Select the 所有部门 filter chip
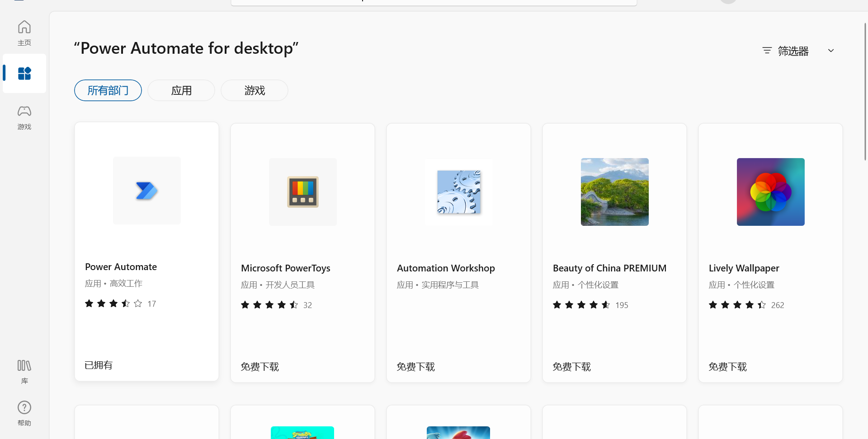Screen dimensions: 868x439 tap(108, 90)
